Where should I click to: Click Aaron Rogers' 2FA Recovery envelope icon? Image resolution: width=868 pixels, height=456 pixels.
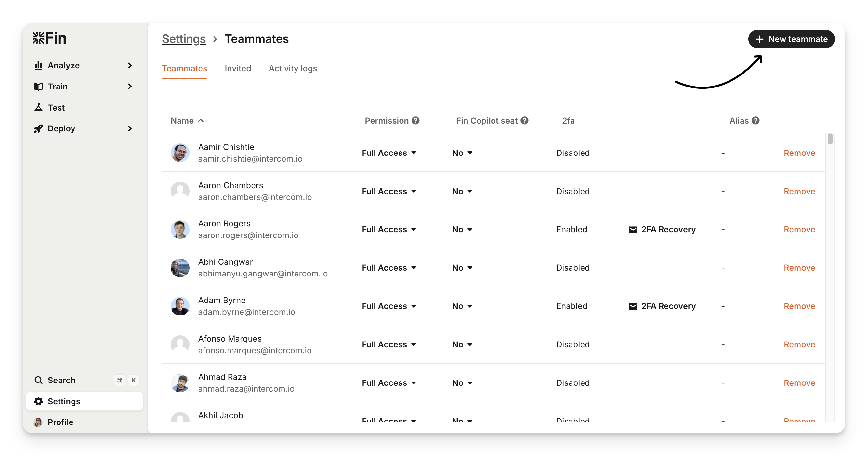click(x=633, y=230)
